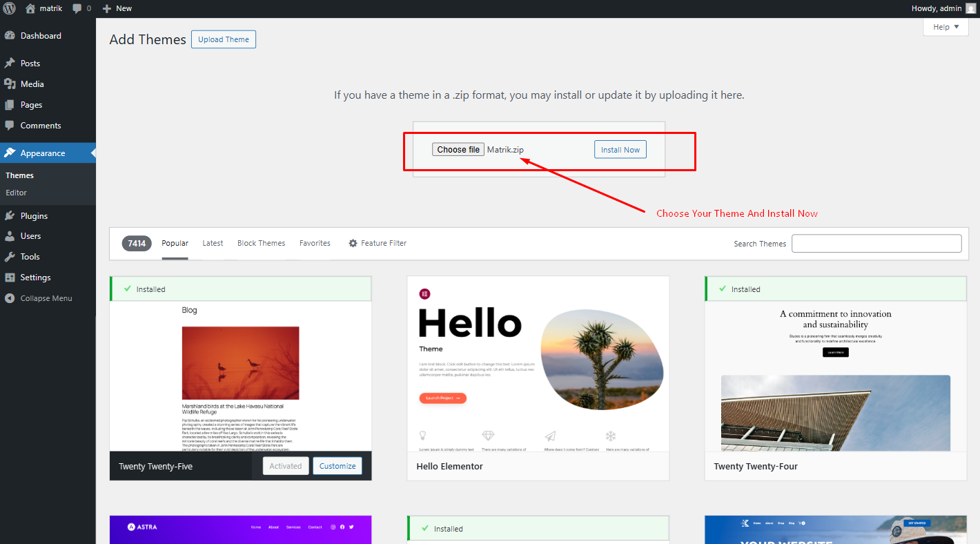980x544 pixels.
Task: Click the Upload Theme button
Action: [x=224, y=39]
